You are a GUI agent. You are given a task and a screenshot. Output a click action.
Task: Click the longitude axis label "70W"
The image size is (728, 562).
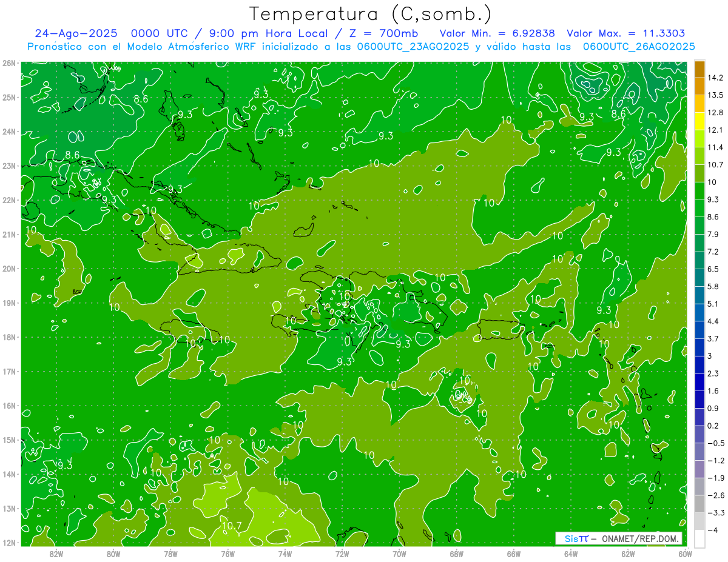(x=399, y=554)
